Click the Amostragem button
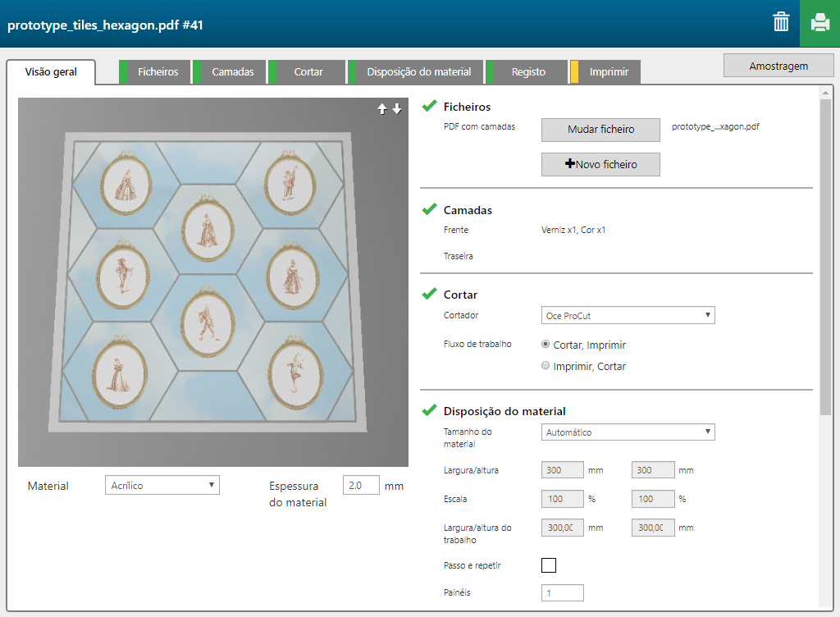This screenshot has width=840, height=617. click(778, 66)
